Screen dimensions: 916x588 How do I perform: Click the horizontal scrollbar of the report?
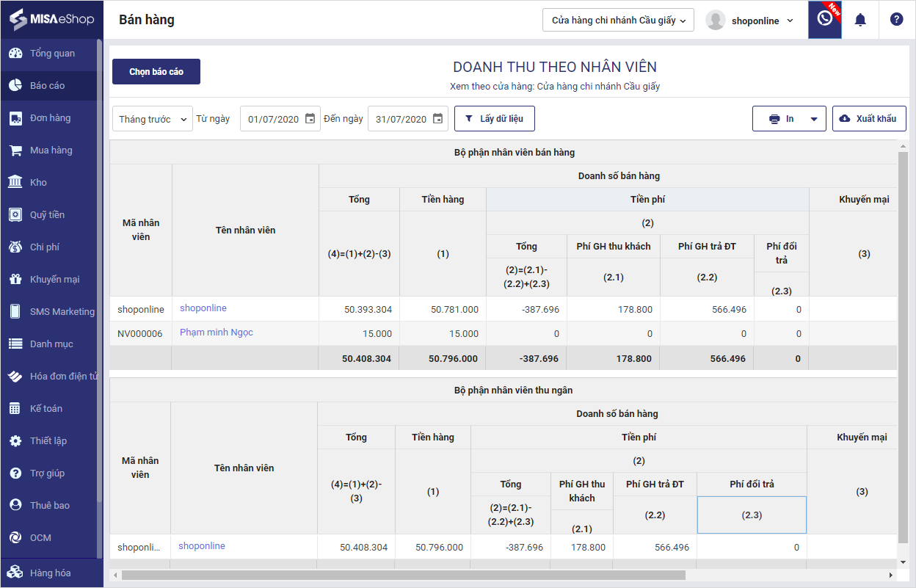404,575
